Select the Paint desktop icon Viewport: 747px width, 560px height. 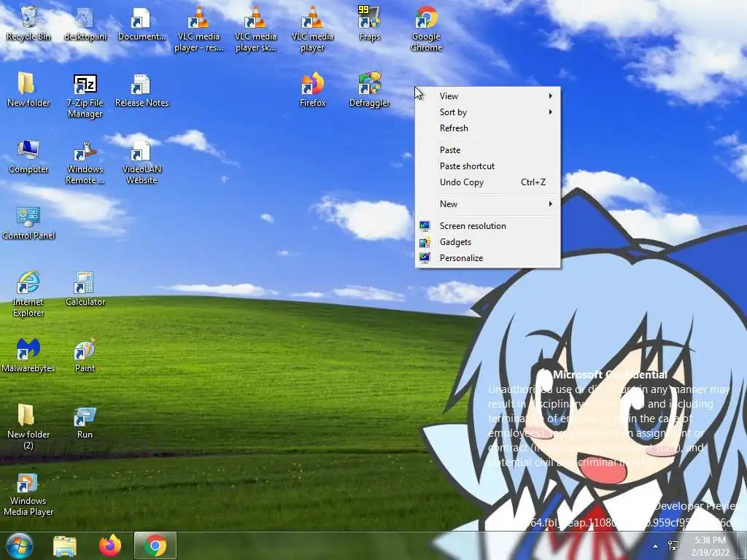[85, 355]
